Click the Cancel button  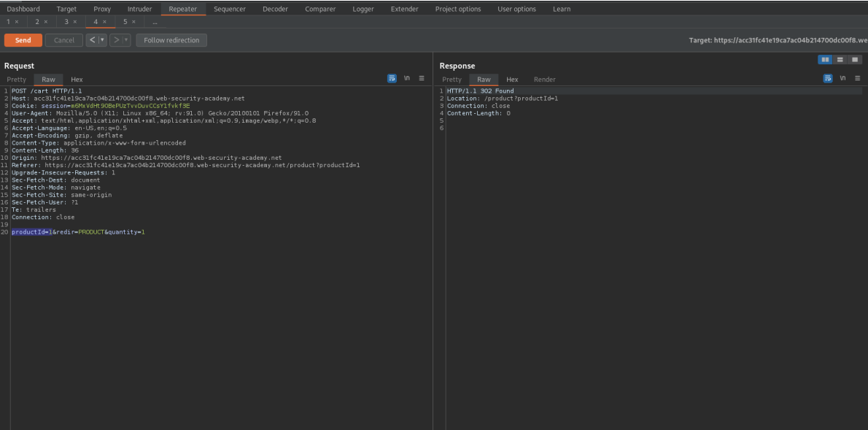click(64, 40)
